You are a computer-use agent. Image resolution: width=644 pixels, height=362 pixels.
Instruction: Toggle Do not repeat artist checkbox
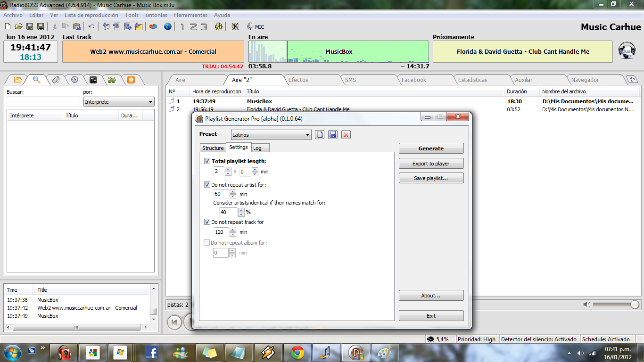(x=207, y=185)
